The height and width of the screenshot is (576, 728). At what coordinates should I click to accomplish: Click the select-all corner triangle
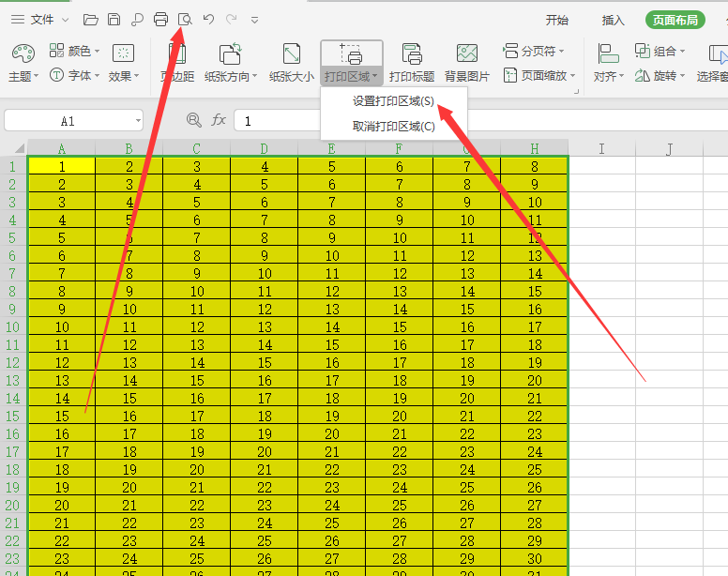(20, 148)
